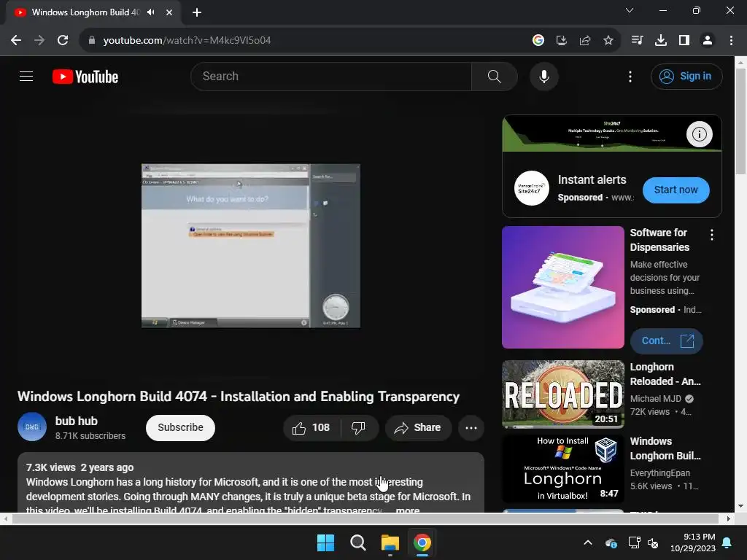The width and height of the screenshot is (747, 560).
Task: Go forward in Chrome
Action: 39,41
